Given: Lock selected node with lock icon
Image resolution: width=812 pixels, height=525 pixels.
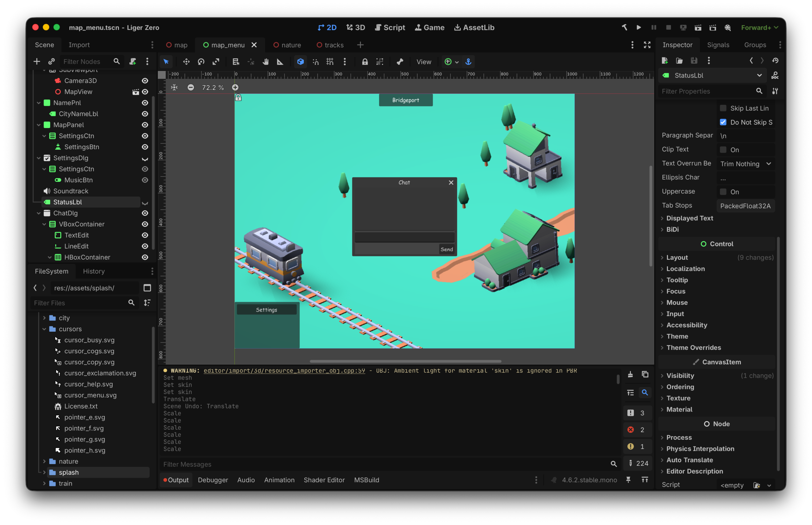Looking at the screenshot, I should point(365,62).
